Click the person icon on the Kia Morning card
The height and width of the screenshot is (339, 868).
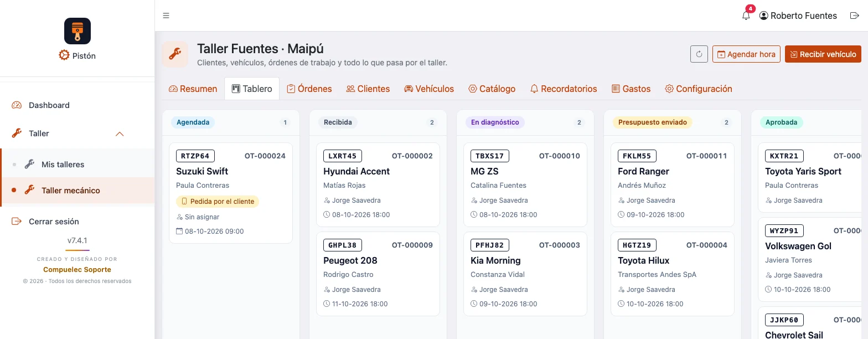click(x=474, y=290)
